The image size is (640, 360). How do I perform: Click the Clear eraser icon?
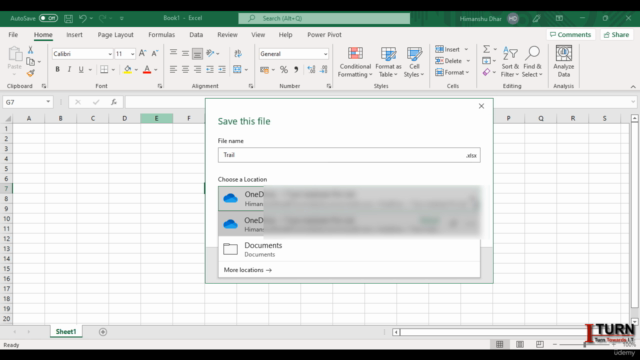pyautogui.click(x=486, y=72)
